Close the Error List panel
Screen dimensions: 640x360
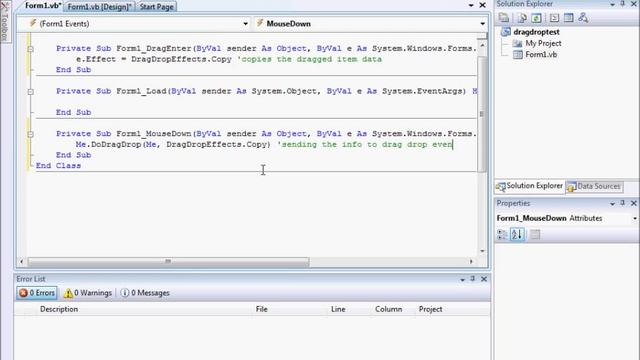pyautogui.click(x=484, y=279)
